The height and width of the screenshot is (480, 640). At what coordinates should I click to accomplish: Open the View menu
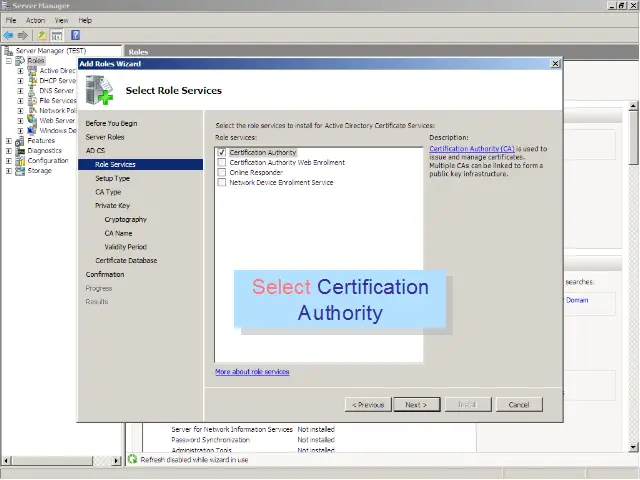pyautogui.click(x=62, y=20)
